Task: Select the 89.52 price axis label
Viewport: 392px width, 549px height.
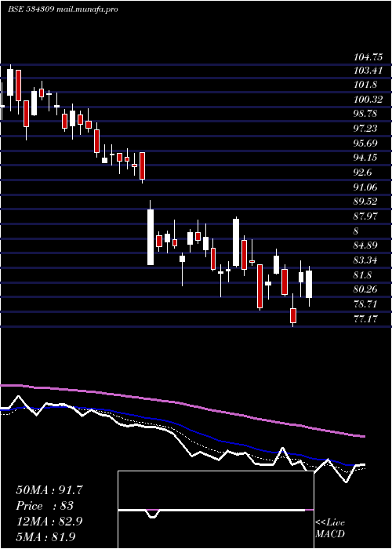Action: (366, 202)
